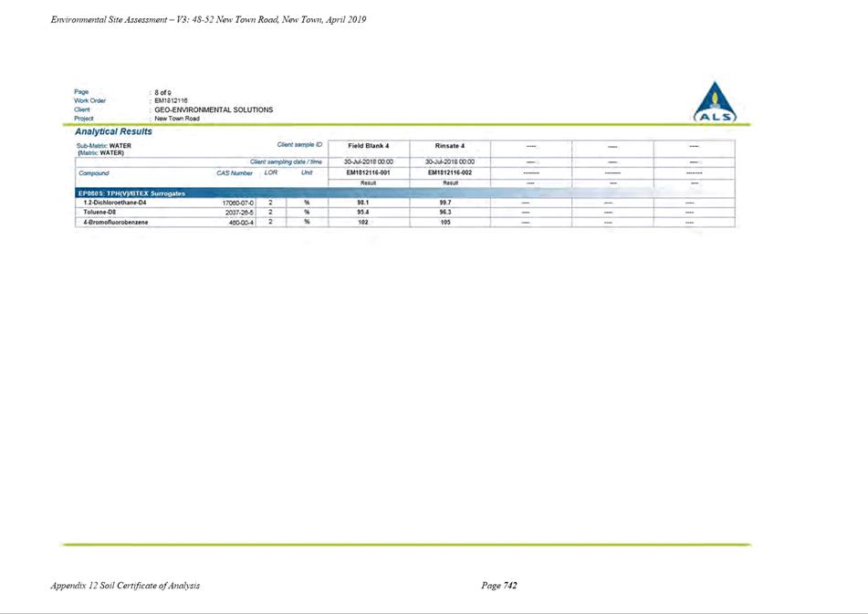This screenshot has height=614, width=868.
Task: Select the 98.1 result value
Action: click(x=363, y=203)
